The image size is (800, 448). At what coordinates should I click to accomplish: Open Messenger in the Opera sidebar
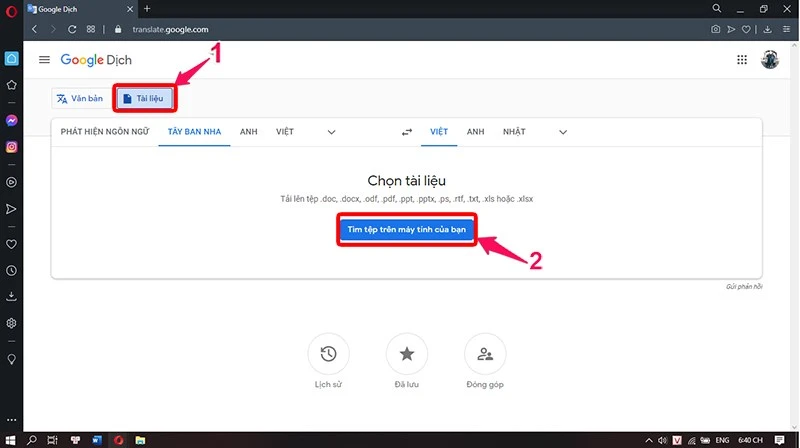click(11, 120)
